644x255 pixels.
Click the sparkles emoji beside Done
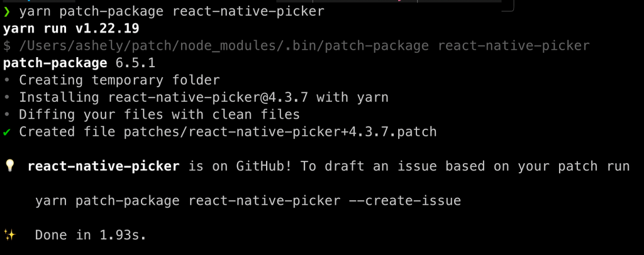10,235
